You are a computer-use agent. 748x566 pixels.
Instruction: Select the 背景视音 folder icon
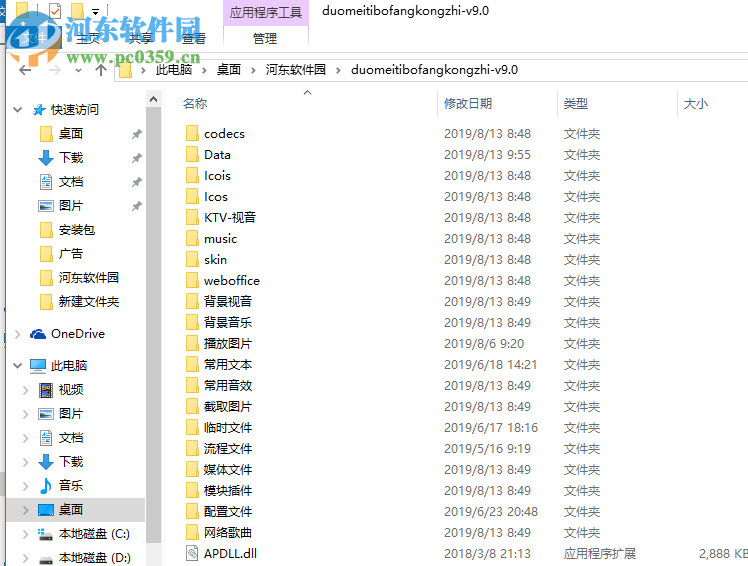(x=192, y=301)
